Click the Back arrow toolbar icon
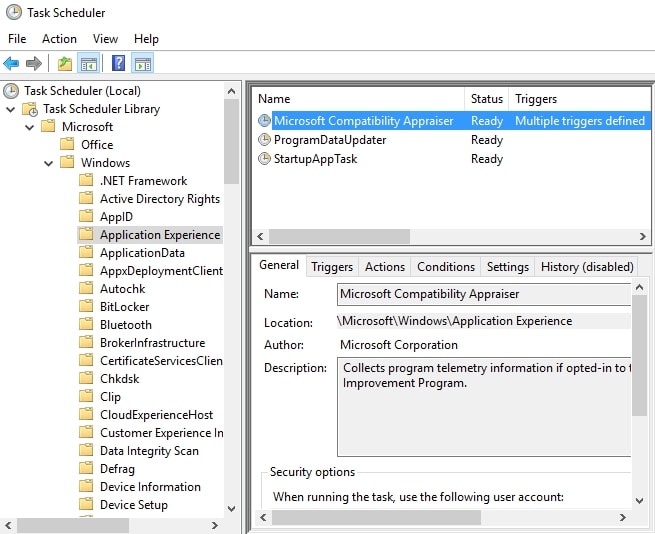The image size is (655, 534). 11,64
